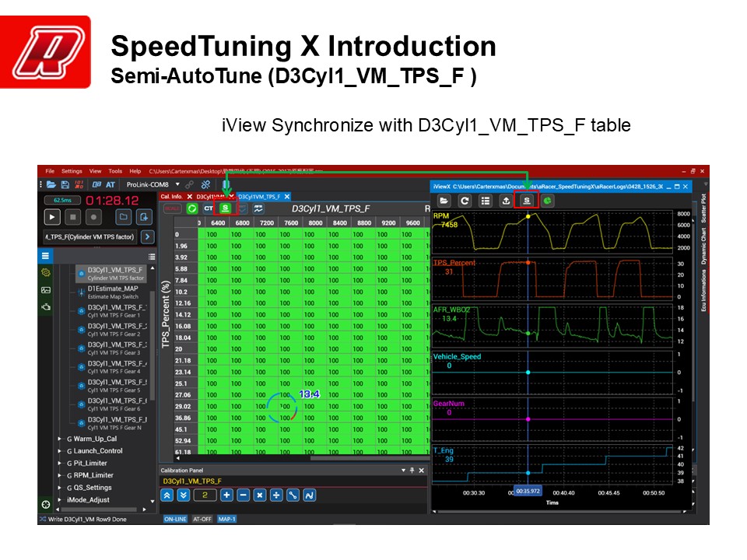Switch to the Cal. Info. tab
Viewport: 747px width, 560px height.
click(x=172, y=197)
